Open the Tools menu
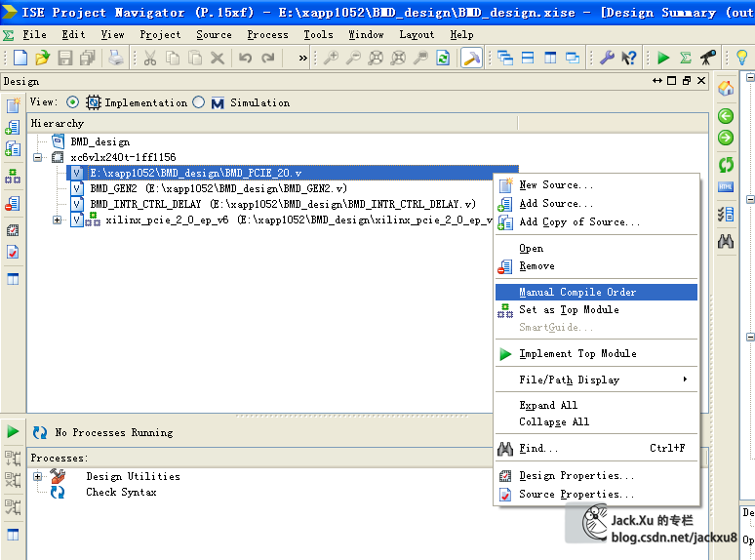 coord(318,35)
